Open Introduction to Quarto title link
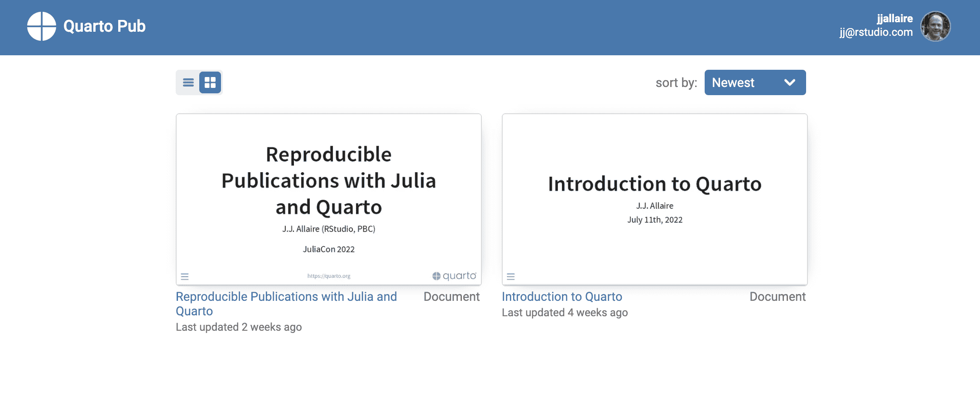 point(562,297)
